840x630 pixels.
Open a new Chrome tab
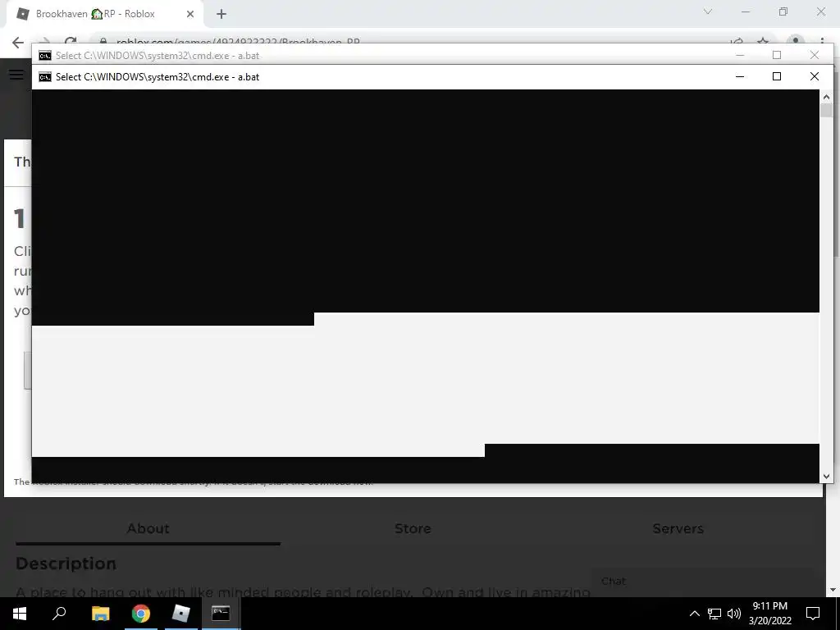pyautogui.click(x=221, y=15)
